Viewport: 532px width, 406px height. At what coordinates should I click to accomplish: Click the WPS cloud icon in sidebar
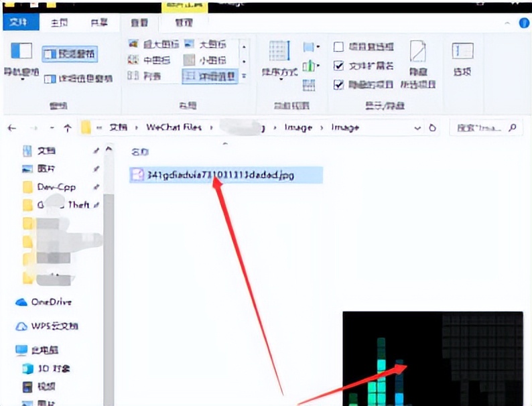click(x=21, y=326)
